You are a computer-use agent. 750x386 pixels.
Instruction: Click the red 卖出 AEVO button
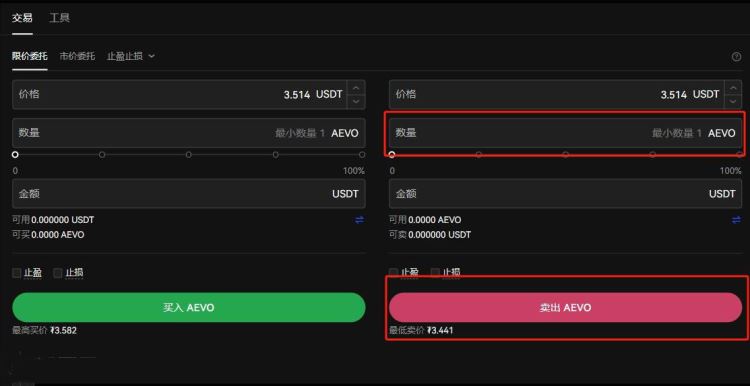click(565, 308)
